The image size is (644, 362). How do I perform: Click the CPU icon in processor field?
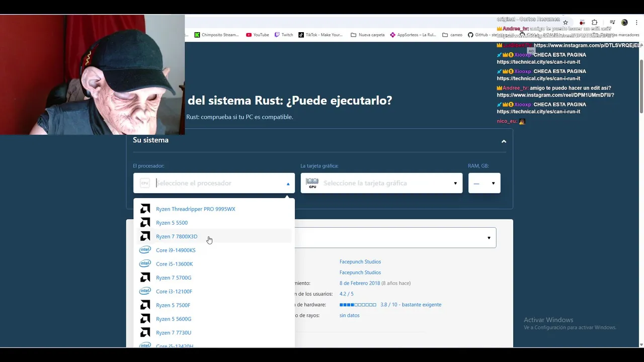coord(145,183)
